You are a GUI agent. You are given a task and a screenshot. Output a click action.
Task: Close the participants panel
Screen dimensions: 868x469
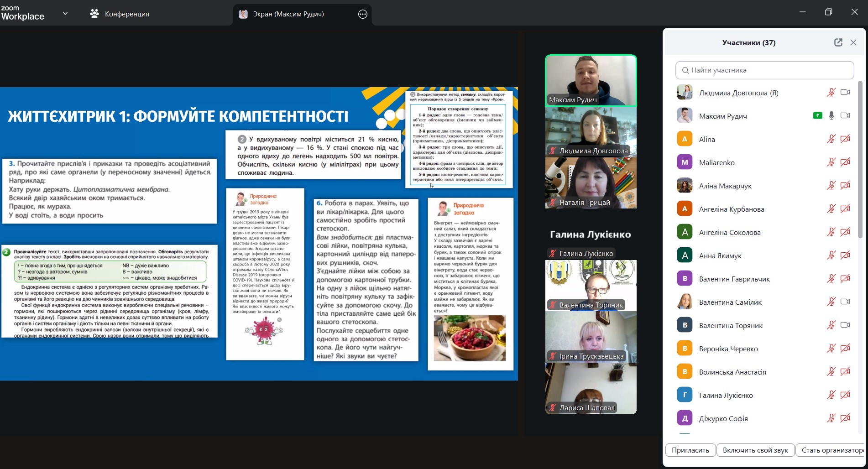pyautogui.click(x=853, y=42)
